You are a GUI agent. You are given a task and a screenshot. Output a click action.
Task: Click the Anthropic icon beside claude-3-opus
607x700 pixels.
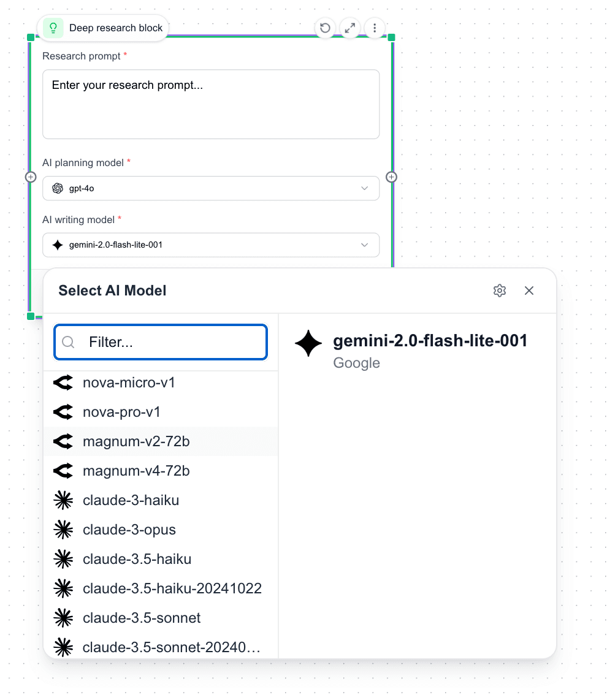point(63,530)
